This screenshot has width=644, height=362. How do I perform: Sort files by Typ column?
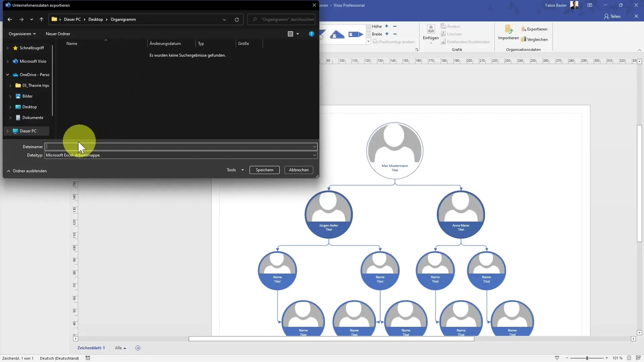[201, 44]
